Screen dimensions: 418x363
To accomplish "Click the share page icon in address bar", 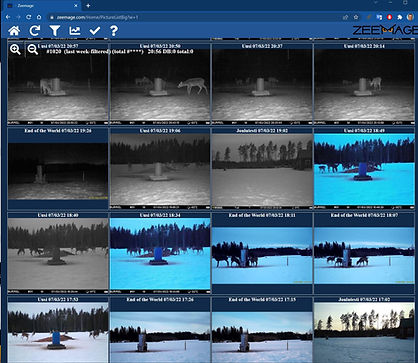I will [346, 17].
